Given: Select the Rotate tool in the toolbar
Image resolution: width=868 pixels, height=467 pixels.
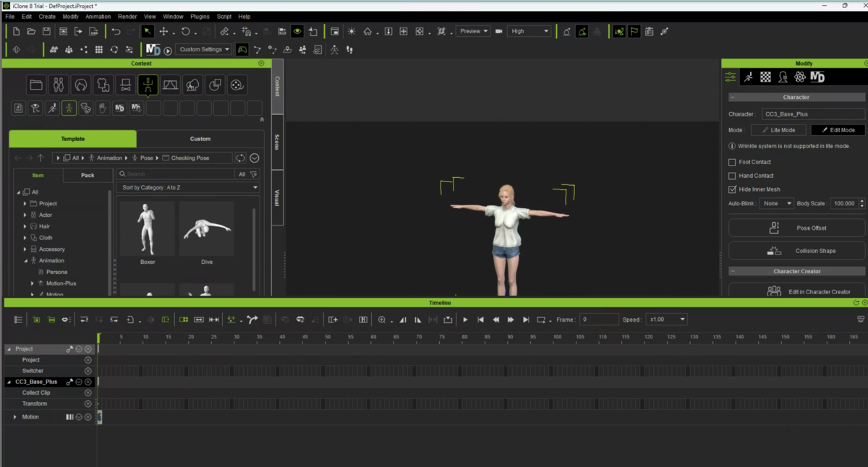Looking at the screenshot, I should coord(187,31).
